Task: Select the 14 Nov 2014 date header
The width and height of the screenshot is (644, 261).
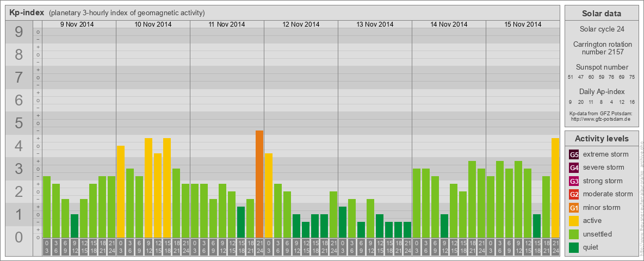Action: 449,24
